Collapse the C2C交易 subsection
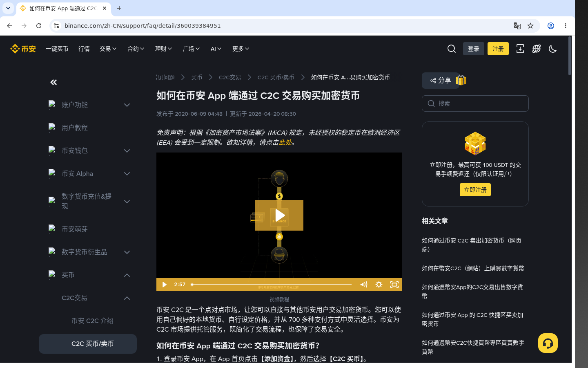This screenshot has height=368, width=588. (127, 298)
